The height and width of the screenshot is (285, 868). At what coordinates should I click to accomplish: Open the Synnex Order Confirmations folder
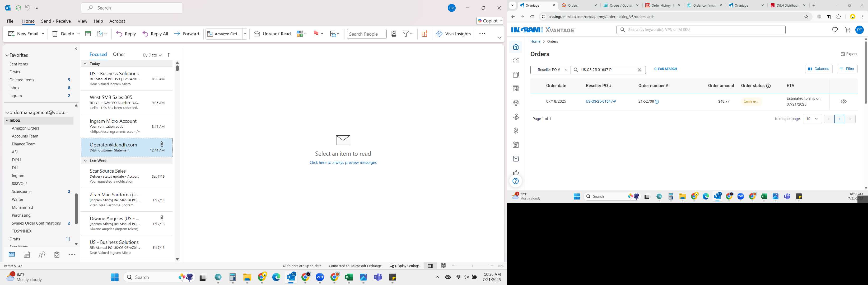[x=36, y=223]
